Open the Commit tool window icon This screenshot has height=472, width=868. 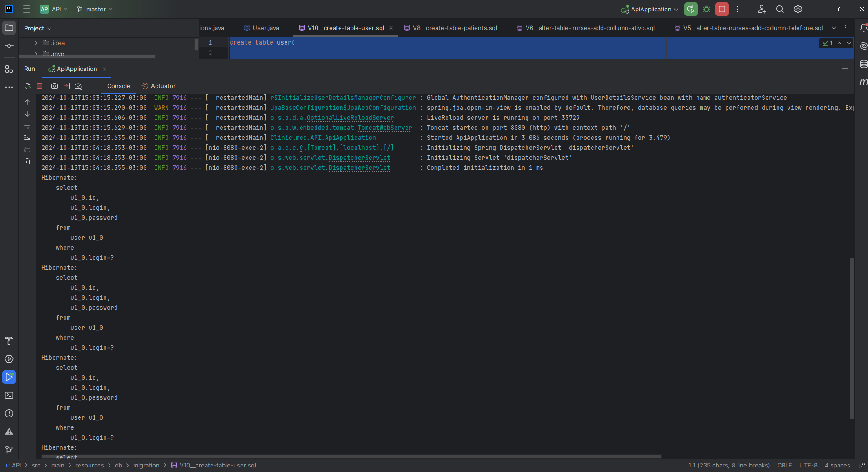coord(9,46)
